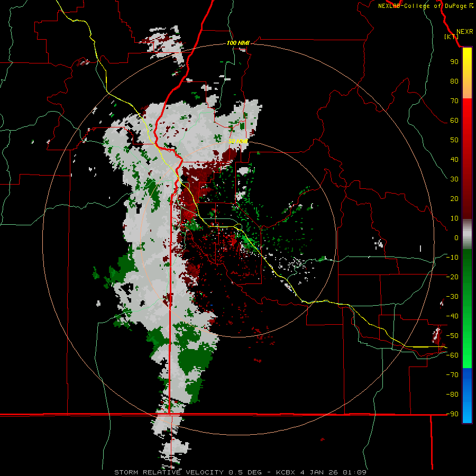Click the NEXR label above the color scale
476x476 pixels.
[x=464, y=31]
